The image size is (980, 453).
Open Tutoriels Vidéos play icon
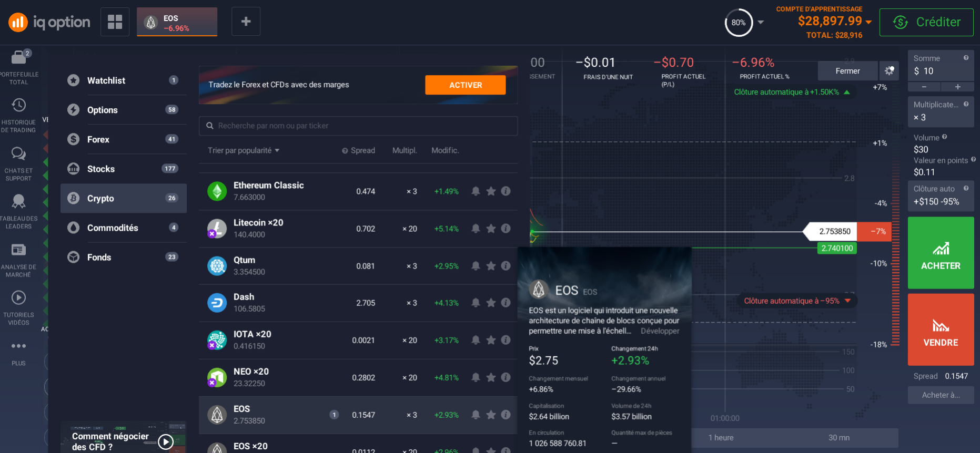pyautogui.click(x=19, y=298)
